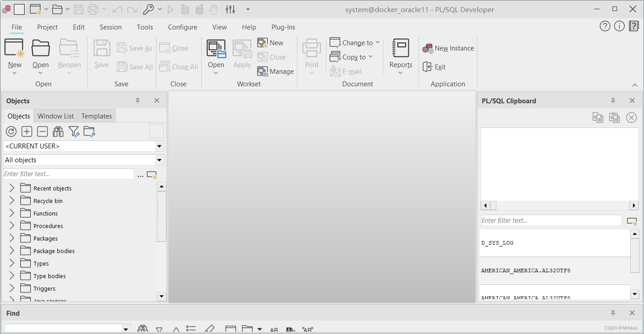Select the D_SYS_LOG clipboard entry
644x334 pixels.
point(555,243)
